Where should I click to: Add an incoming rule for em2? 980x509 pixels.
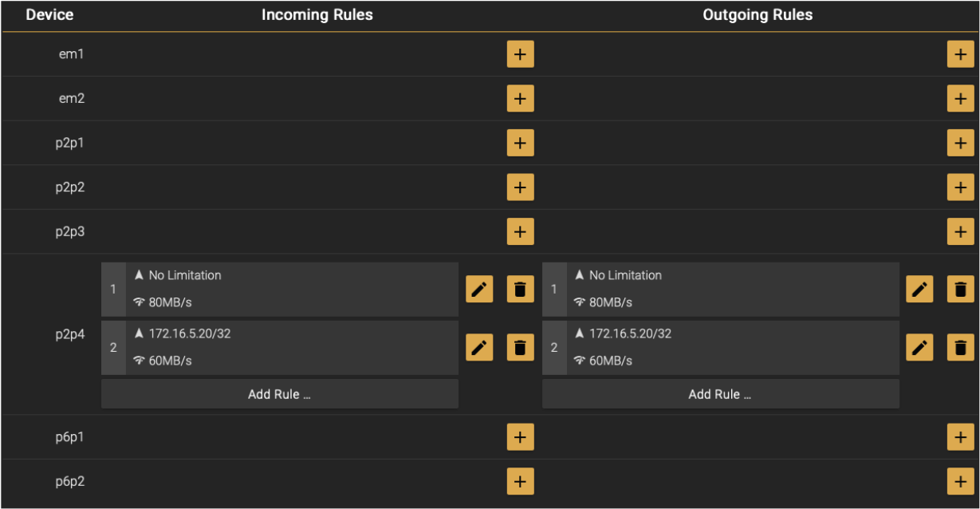(520, 99)
